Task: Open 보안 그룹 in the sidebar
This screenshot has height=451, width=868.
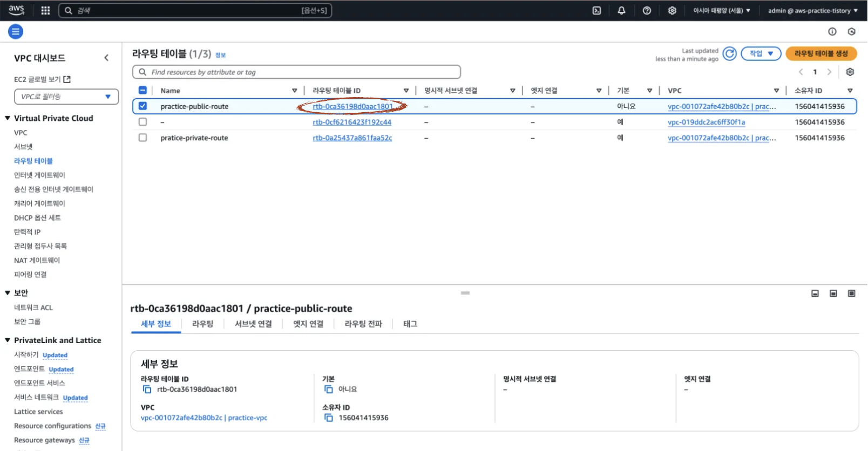Action: point(27,322)
